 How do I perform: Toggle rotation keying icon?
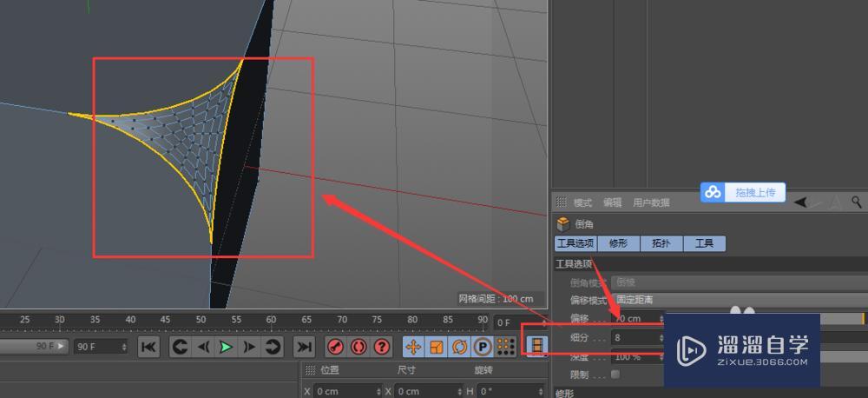tap(459, 347)
